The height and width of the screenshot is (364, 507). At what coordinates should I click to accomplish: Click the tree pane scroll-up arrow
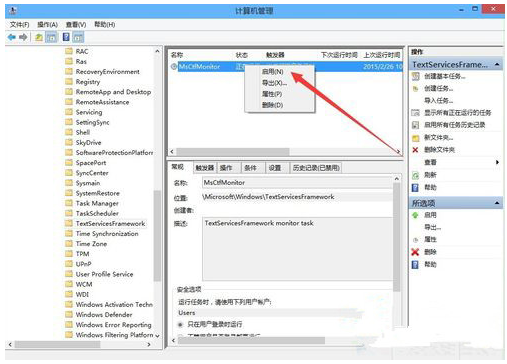[x=157, y=51]
